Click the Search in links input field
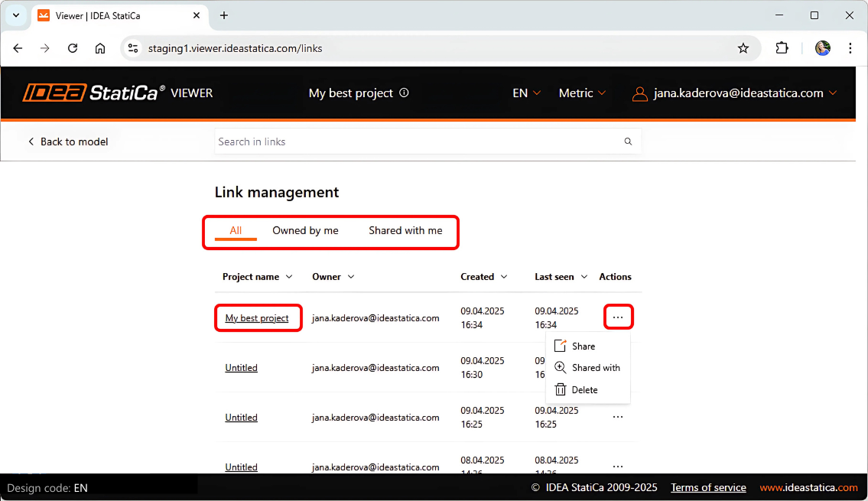 (417, 142)
